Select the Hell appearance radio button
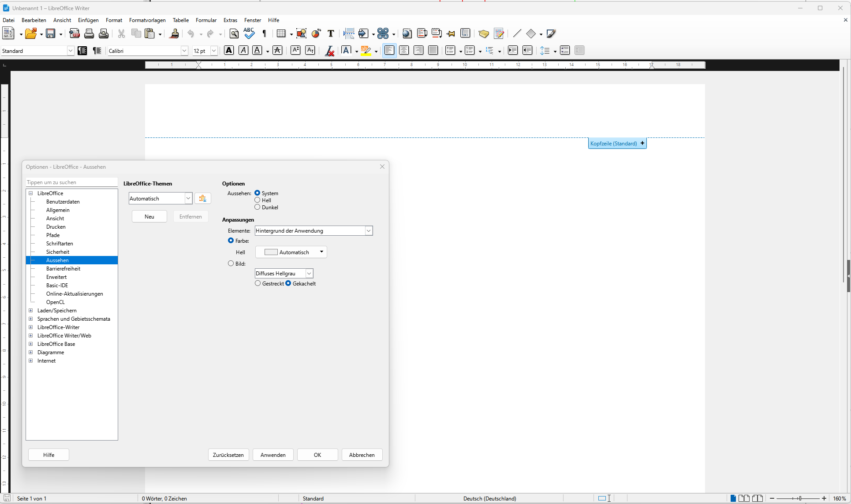851x504 pixels. click(x=258, y=200)
